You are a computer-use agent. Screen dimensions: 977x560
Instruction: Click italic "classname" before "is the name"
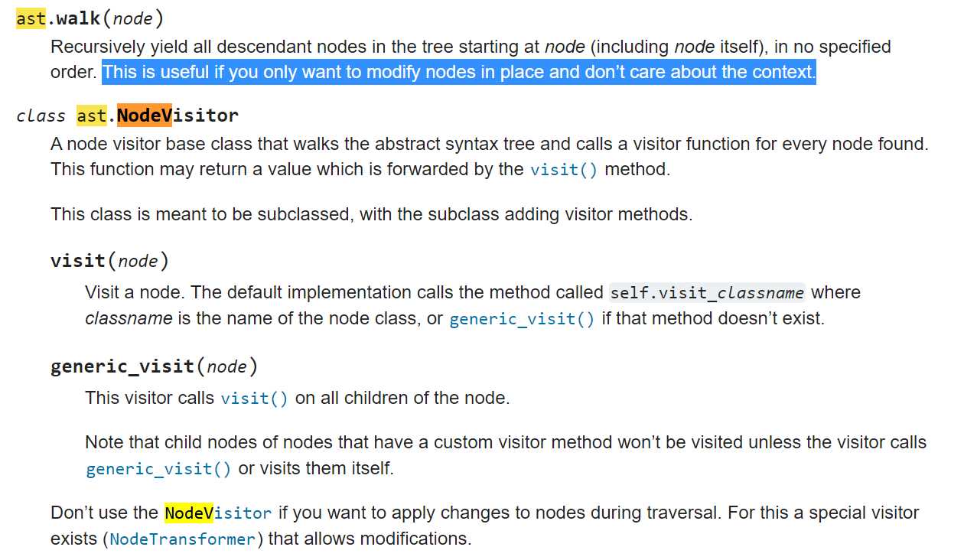pyautogui.click(x=129, y=318)
